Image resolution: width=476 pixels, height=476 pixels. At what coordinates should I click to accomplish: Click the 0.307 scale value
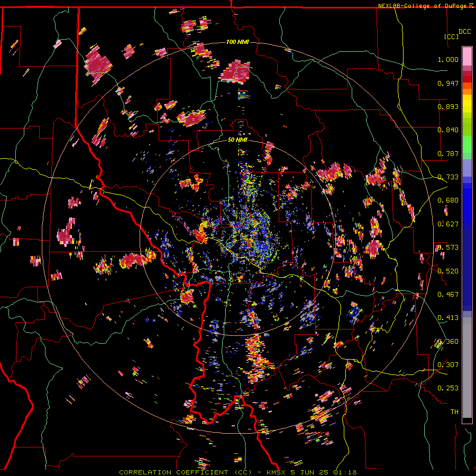[448, 365]
